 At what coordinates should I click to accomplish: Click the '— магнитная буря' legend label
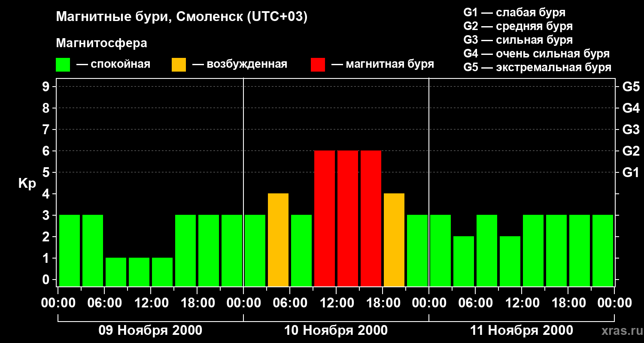[x=383, y=64]
